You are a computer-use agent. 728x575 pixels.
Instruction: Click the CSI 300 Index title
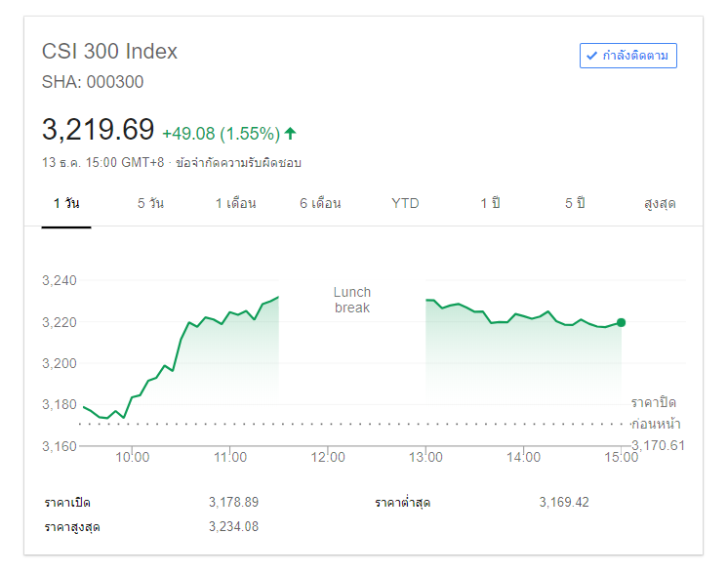(109, 52)
